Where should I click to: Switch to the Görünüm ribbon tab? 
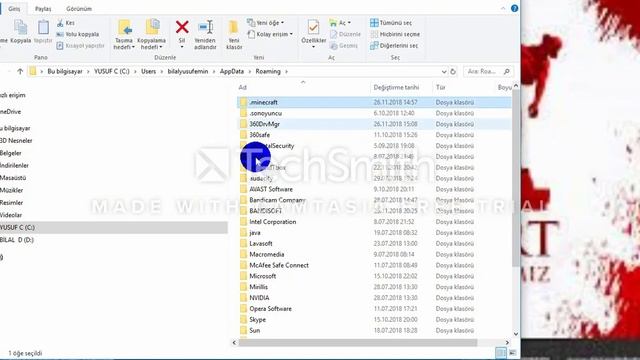click(79, 9)
